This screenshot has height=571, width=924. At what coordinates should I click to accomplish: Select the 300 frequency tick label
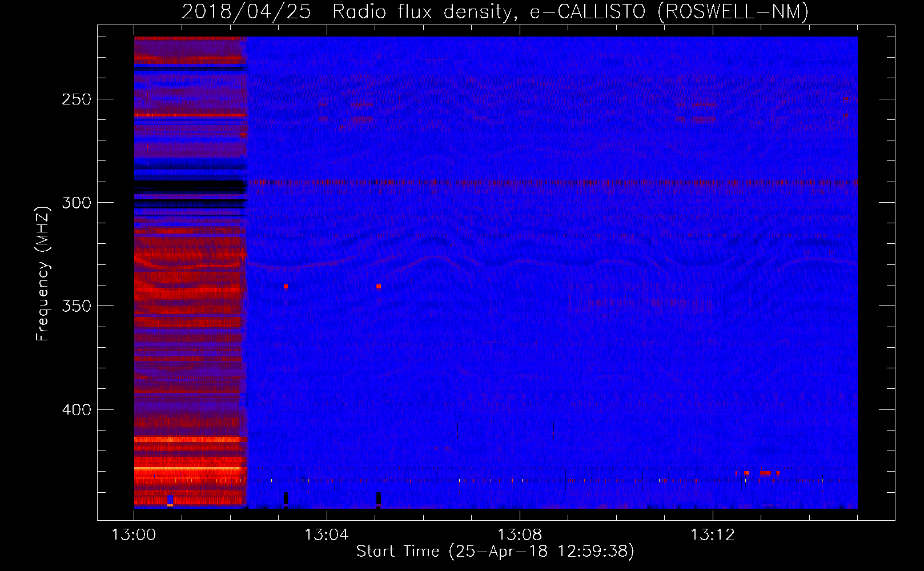pyautogui.click(x=77, y=203)
